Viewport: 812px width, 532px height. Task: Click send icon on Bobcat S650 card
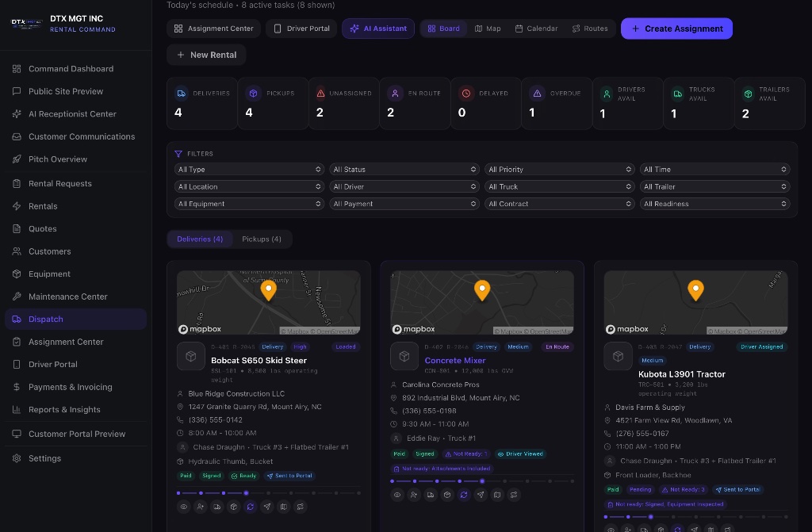266,507
